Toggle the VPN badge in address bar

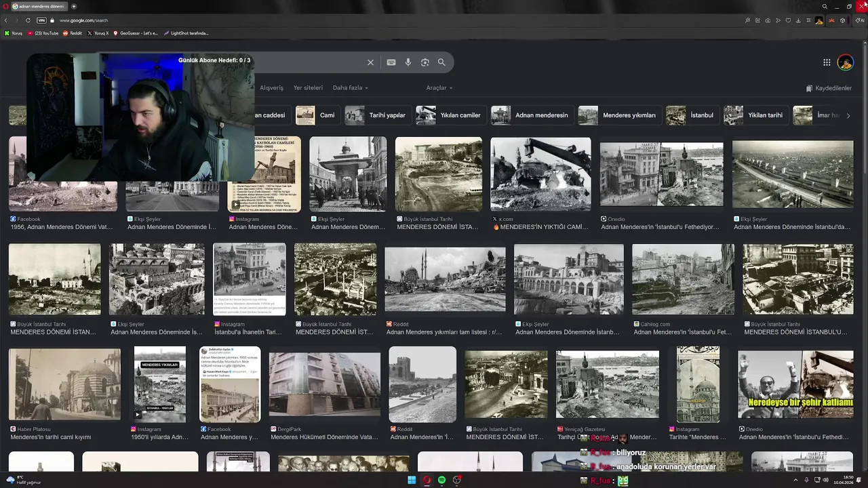(41, 20)
